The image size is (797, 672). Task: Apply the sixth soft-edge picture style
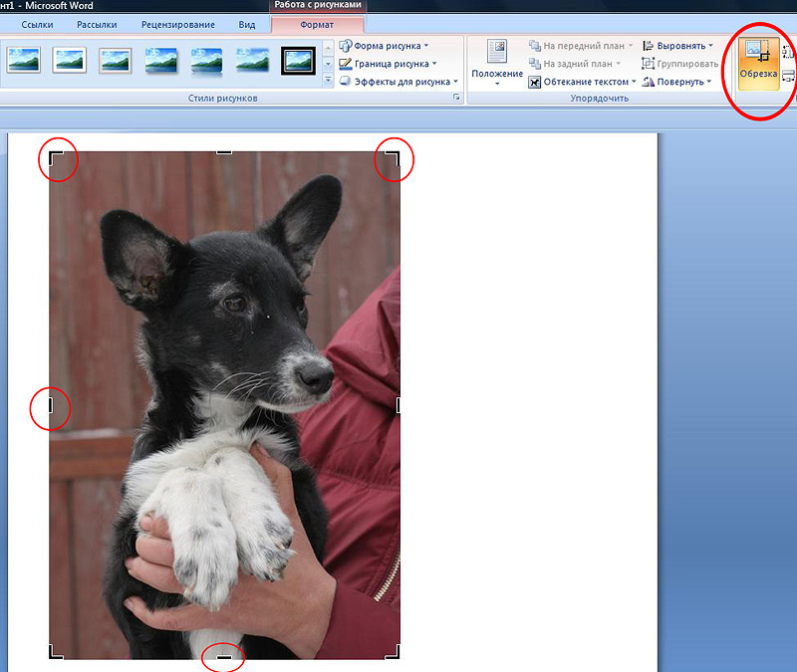click(253, 60)
